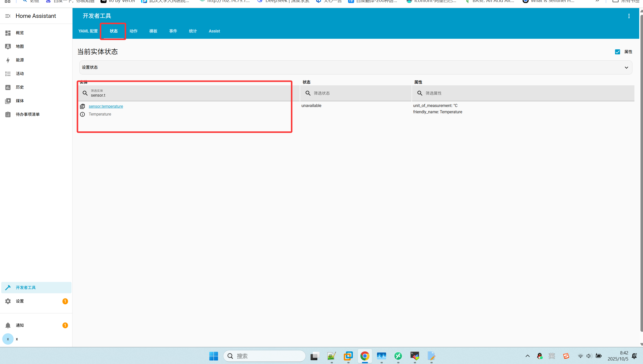Expand the 设置状态 panel chevron

point(626,67)
